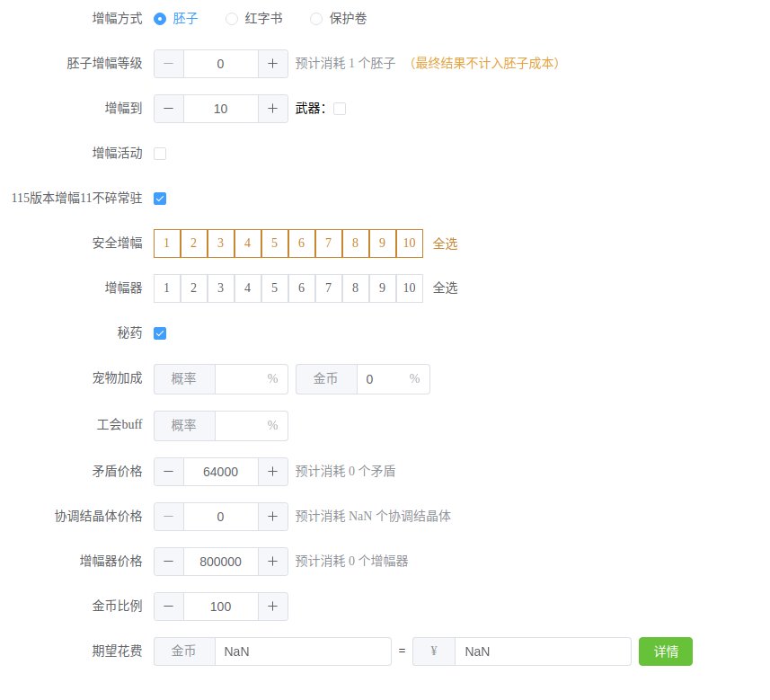
Task: Increase 胚子增幅等级 with plus button
Action: [x=272, y=64]
